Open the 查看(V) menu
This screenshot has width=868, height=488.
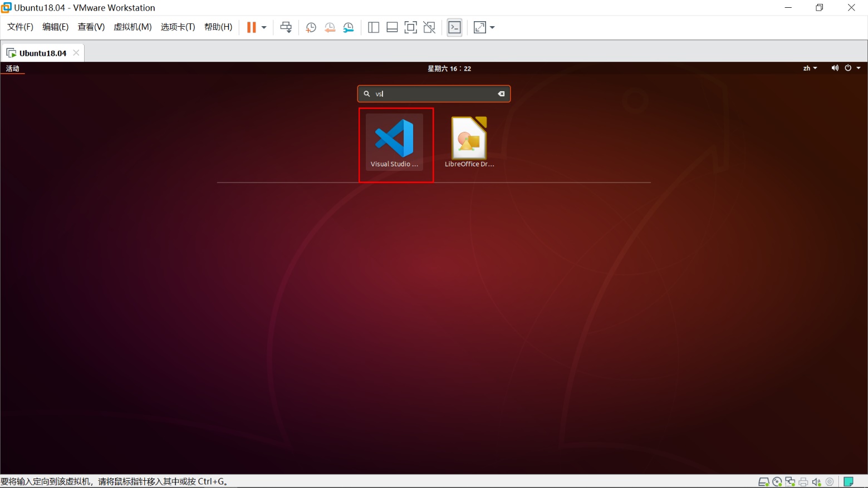tap(91, 27)
